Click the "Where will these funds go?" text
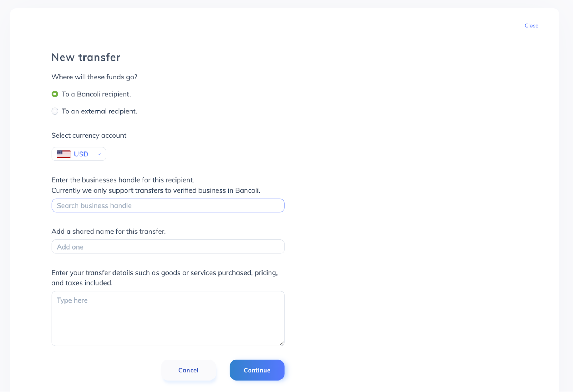 (94, 77)
